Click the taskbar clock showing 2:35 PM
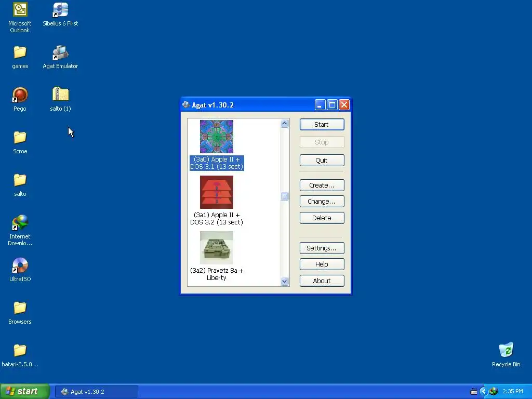This screenshot has width=532, height=399. point(513,392)
